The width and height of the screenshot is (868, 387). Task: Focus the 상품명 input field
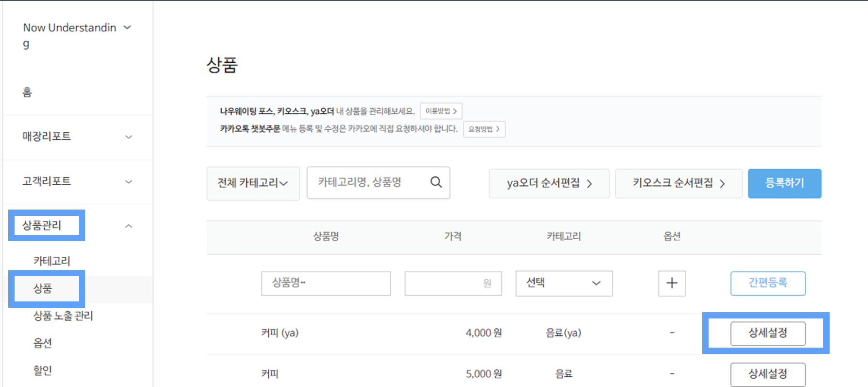coord(326,283)
